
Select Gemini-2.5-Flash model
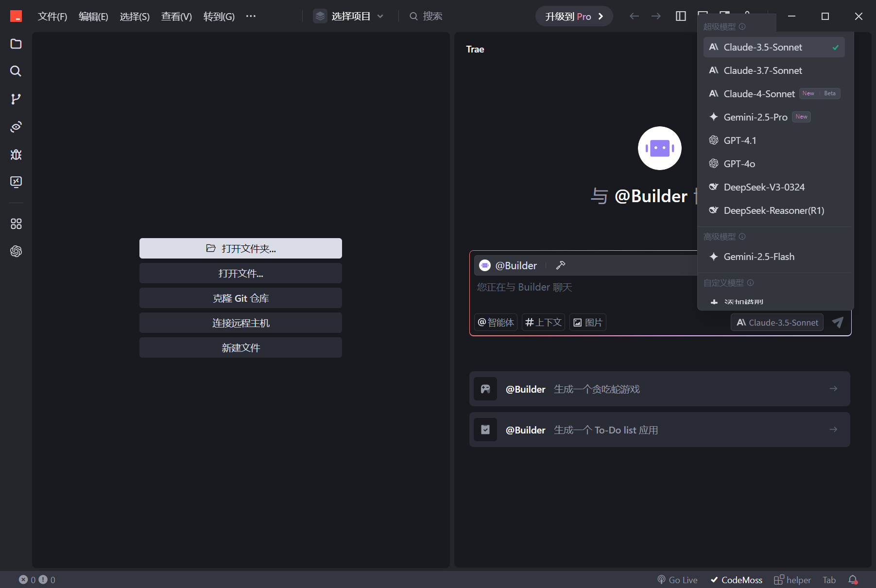click(x=774, y=257)
